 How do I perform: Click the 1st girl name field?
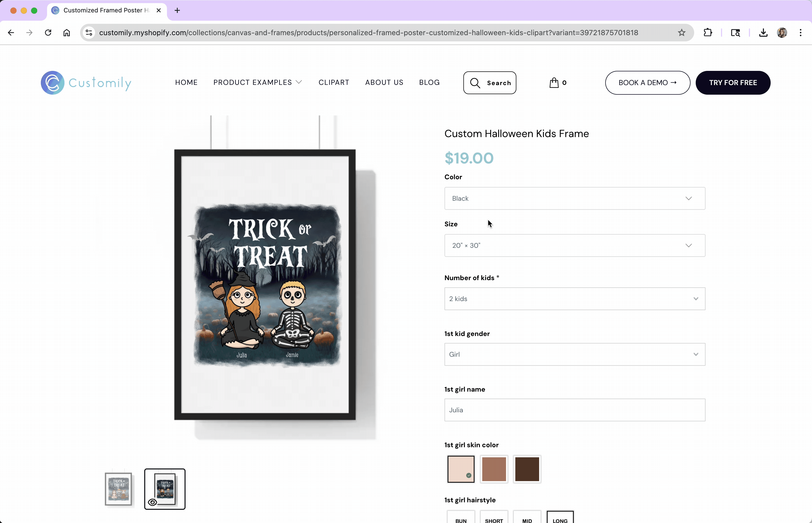[574, 410]
